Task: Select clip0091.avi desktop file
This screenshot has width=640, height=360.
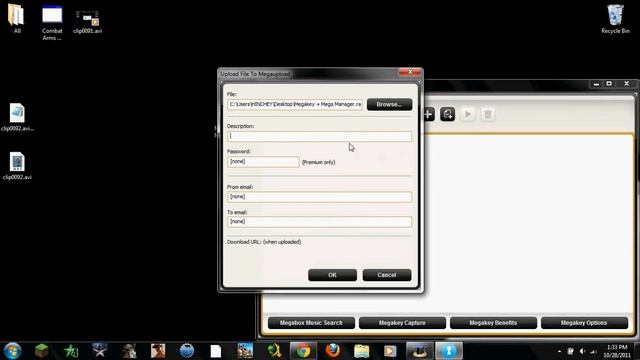Action: (x=87, y=22)
